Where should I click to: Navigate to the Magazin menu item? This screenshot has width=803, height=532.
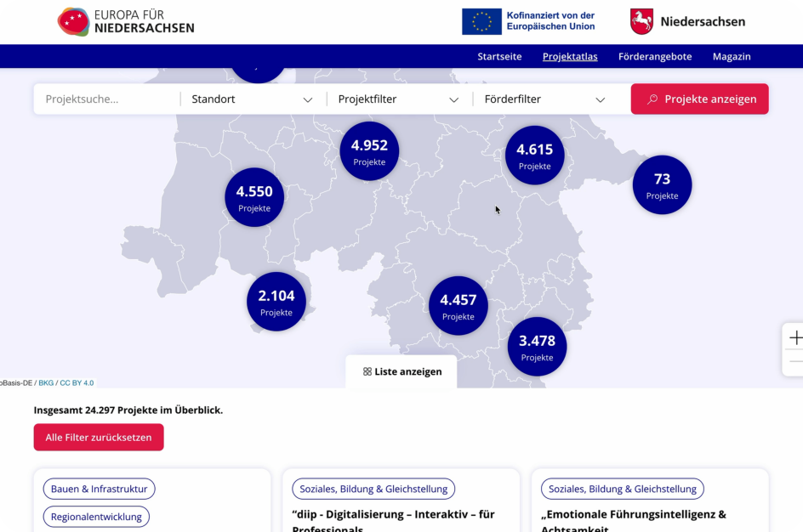click(x=732, y=57)
